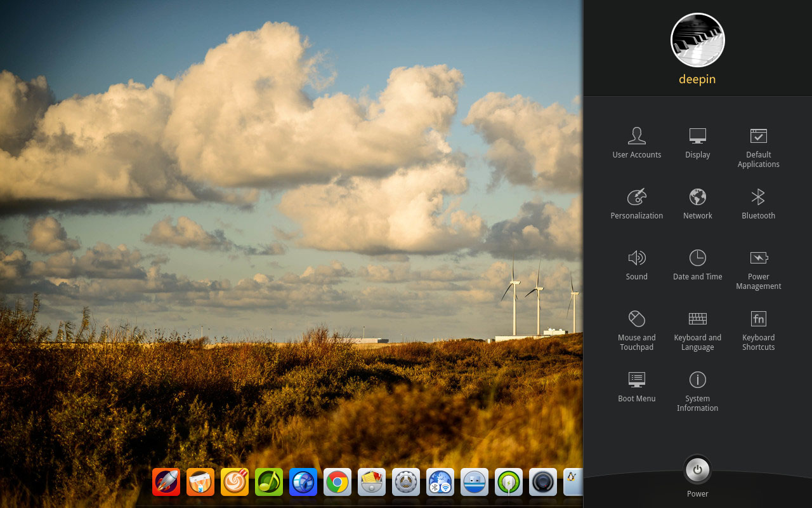Click the USB disk mount dock icon
The height and width of the screenshot is (508, 812).
point(475,483)
